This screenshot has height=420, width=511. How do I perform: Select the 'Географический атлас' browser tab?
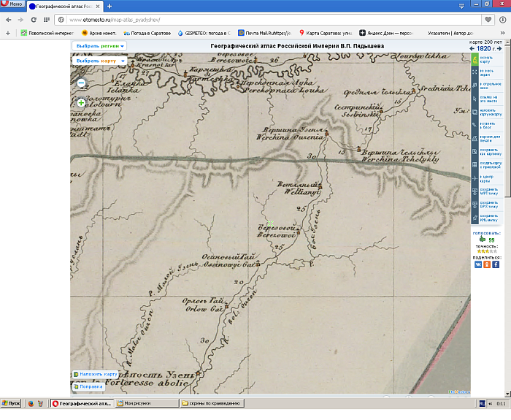pyautogui.click(x=64, y=6)
